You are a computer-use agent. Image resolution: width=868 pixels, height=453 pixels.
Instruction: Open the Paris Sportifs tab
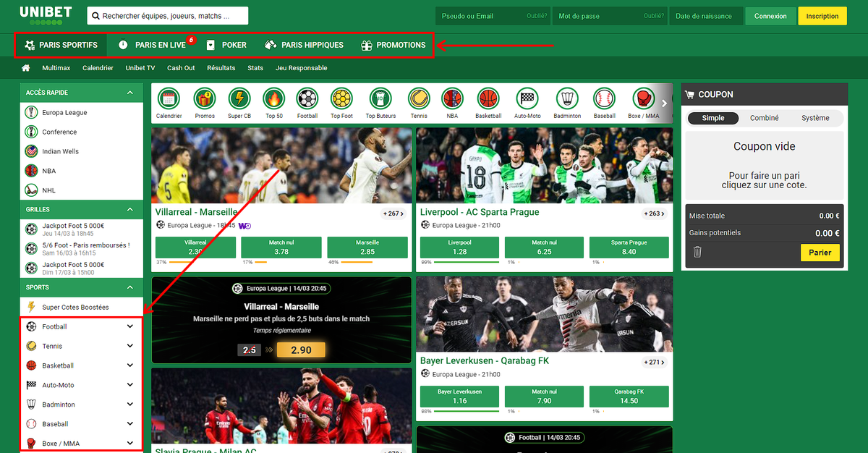pos(61,45)
